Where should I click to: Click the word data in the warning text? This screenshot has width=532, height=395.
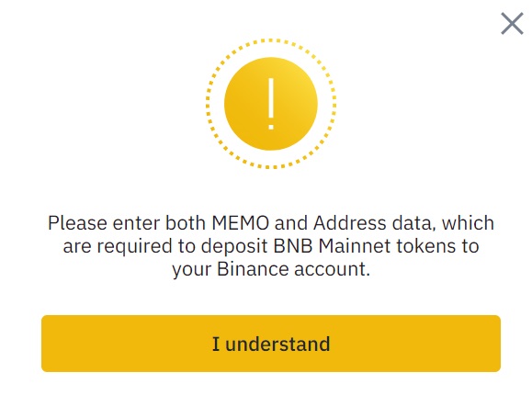tap(413, 223)
